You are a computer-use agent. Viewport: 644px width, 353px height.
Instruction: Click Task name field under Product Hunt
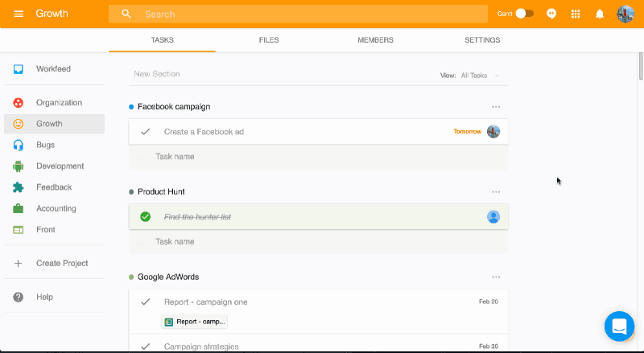(x=318, y=242)
